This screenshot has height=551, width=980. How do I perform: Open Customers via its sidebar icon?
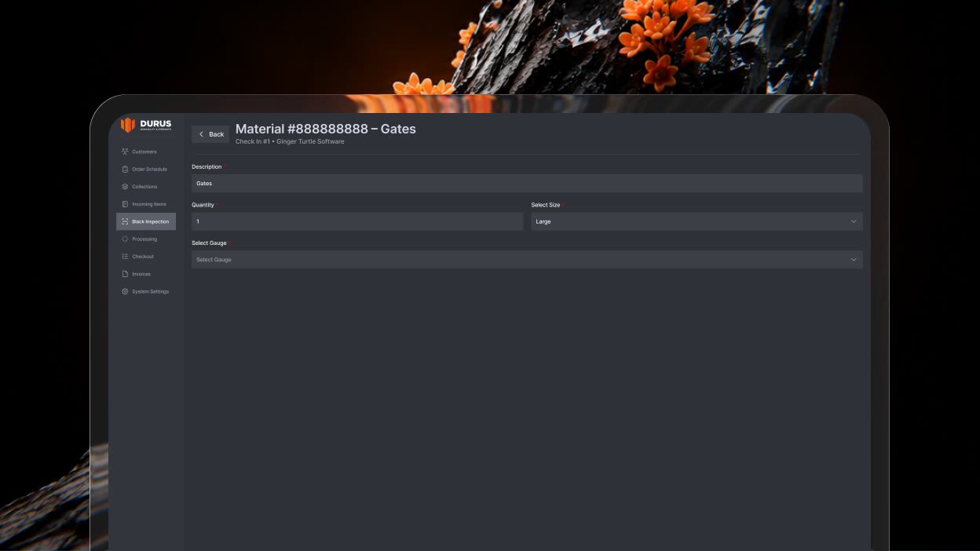point(125,151)
